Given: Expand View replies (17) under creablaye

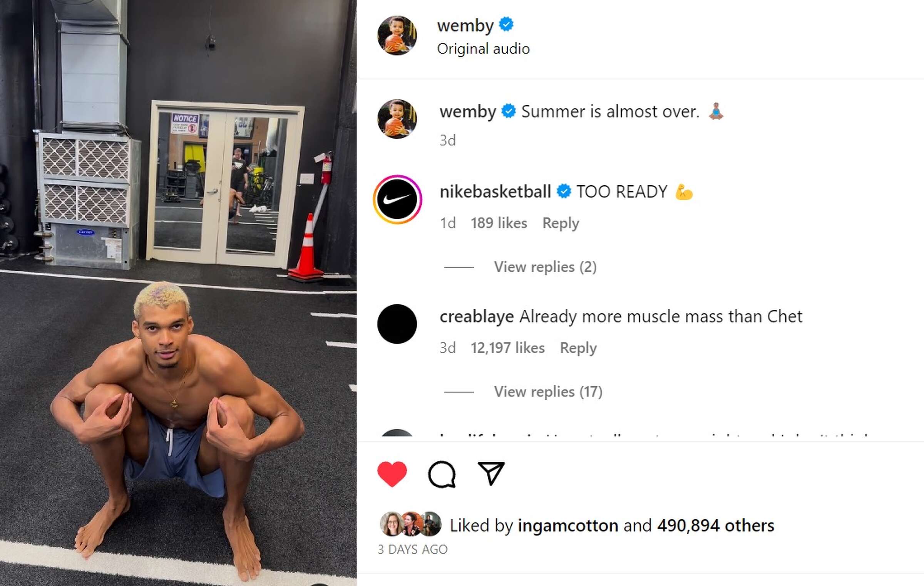Looking at the screenshot, I should click(548, 392).
